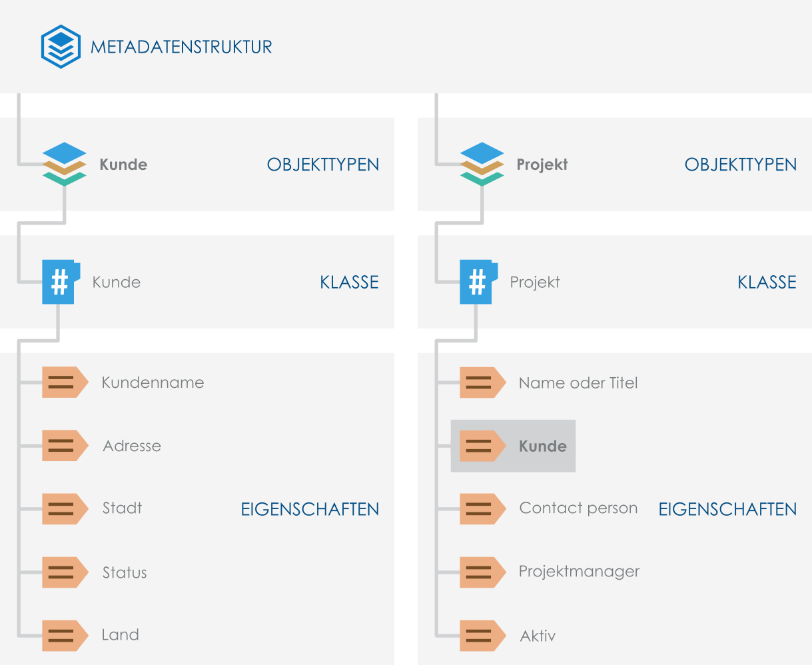Click the Name oder Titel tag icon

click(482, 382)
